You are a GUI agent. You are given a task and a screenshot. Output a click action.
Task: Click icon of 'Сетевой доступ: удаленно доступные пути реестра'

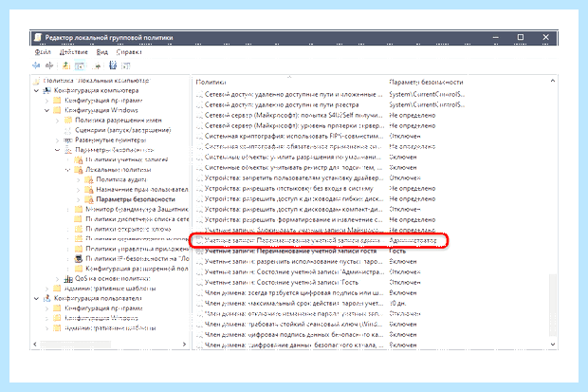199,104
